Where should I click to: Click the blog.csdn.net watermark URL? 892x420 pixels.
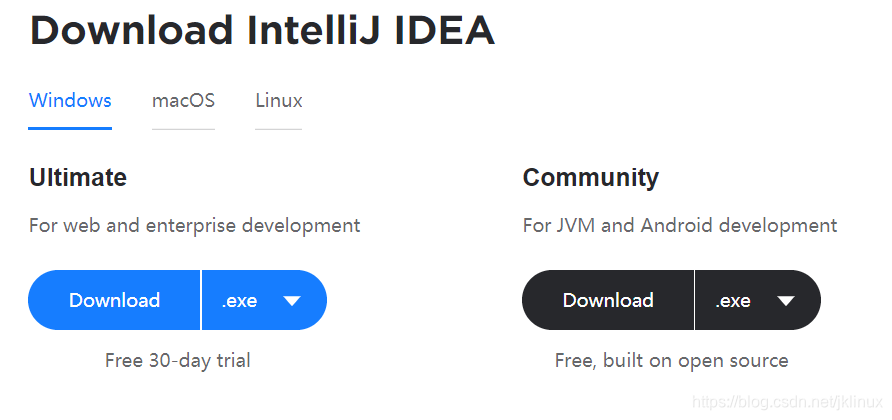coord(787,402)
